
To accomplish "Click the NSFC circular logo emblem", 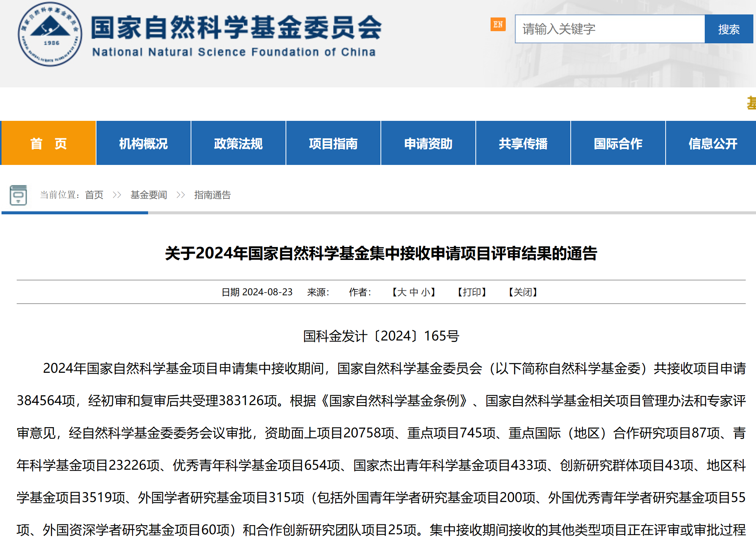I will coord(50,34).
